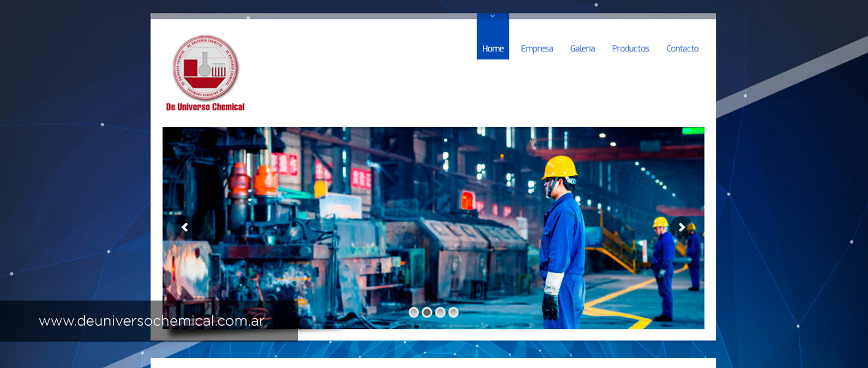Select the first slider dot
The width and height of the screenshot is (868, 368).
(x=413, y=312)
